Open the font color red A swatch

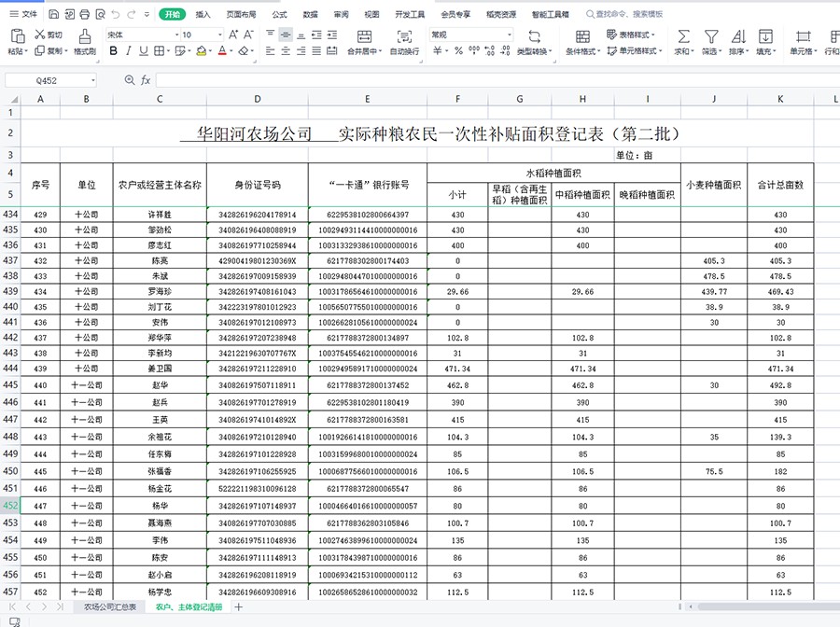[x=220, y=51]
